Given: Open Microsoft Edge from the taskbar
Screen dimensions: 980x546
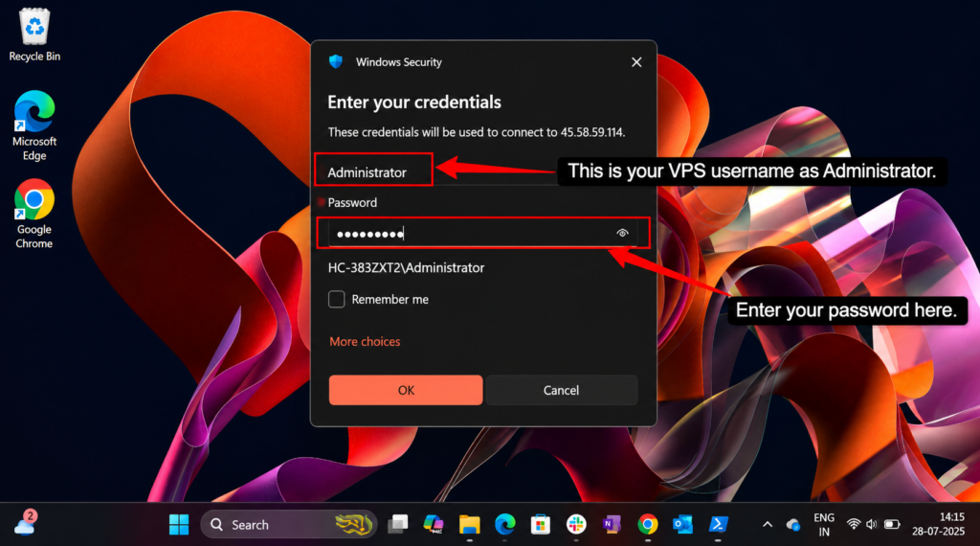Looking at the screenshot, I should tap(505, 525).
